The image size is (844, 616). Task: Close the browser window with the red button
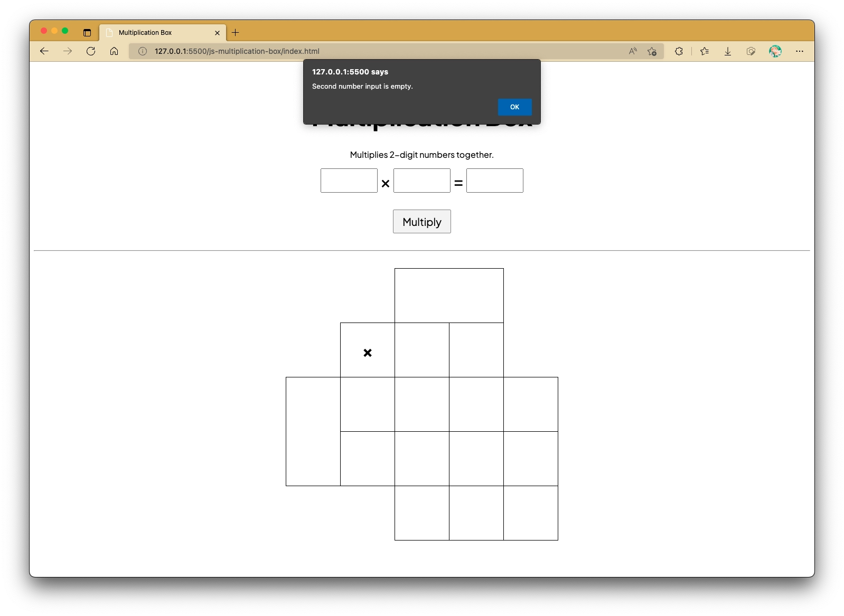(x=44, y=31)
